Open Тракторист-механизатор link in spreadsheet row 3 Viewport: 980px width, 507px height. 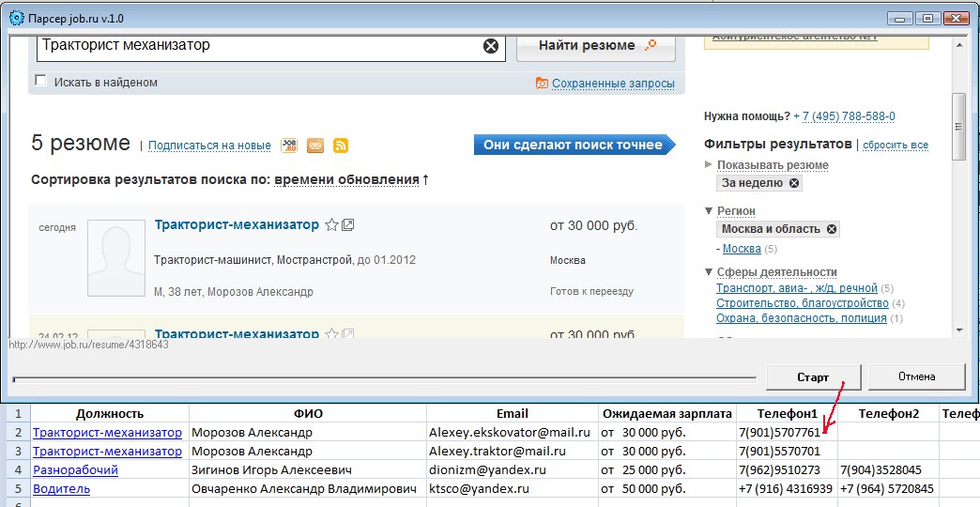107,452
